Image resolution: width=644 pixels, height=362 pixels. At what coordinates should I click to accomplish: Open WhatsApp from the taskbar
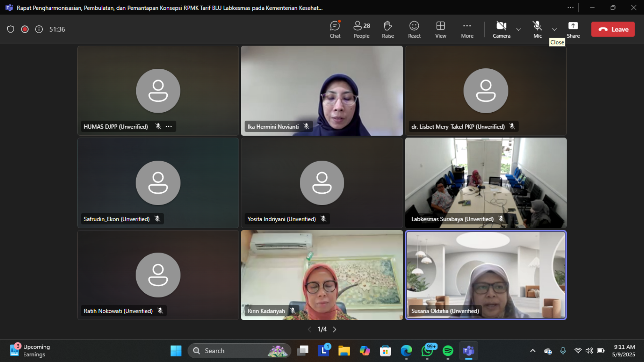coord(427,351)
